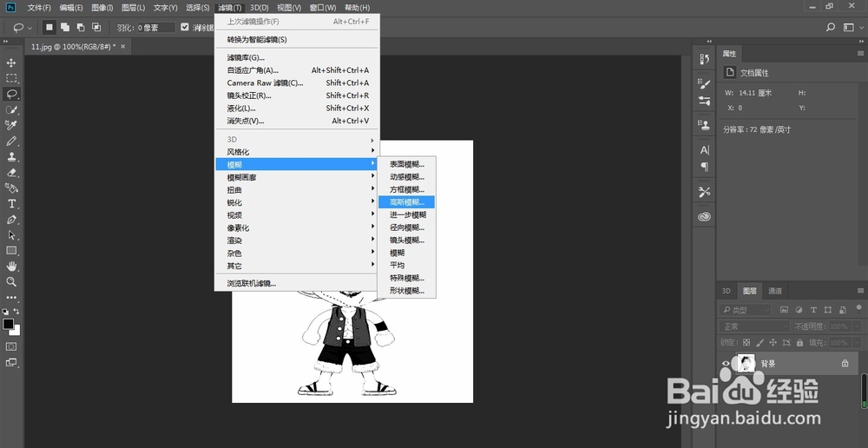The height and width of the screenshot is (448, 868).
Task: Select the Hand tool
Action: (x=11, y=267)
